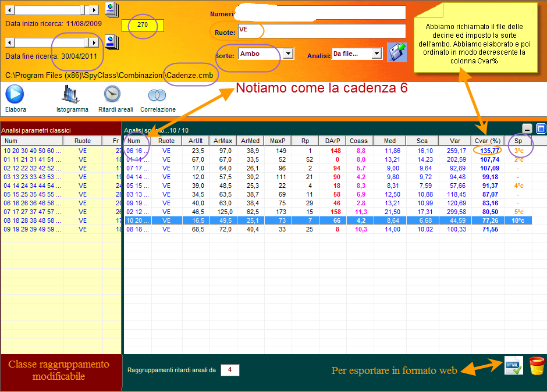Click the Ruote input field

321,31
